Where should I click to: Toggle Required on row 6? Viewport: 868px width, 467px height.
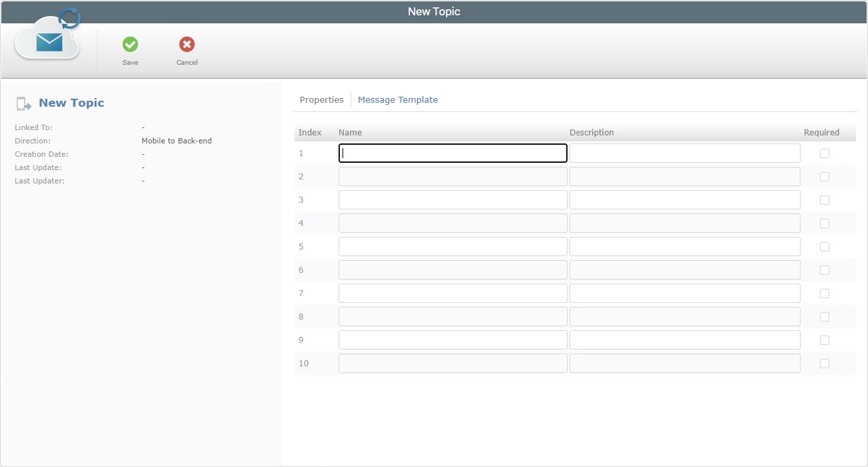824,270
